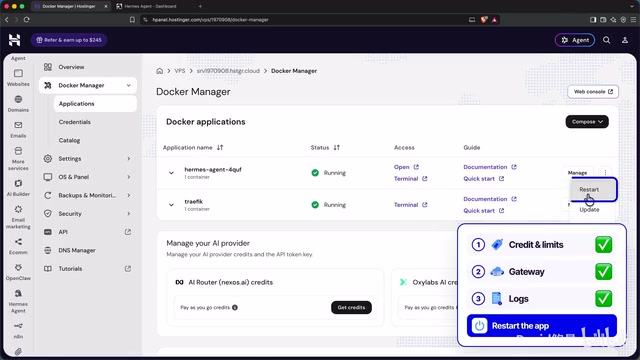Expand the traefik row
Viewport: 640px width, 360px height.
[x=171, y=204]
